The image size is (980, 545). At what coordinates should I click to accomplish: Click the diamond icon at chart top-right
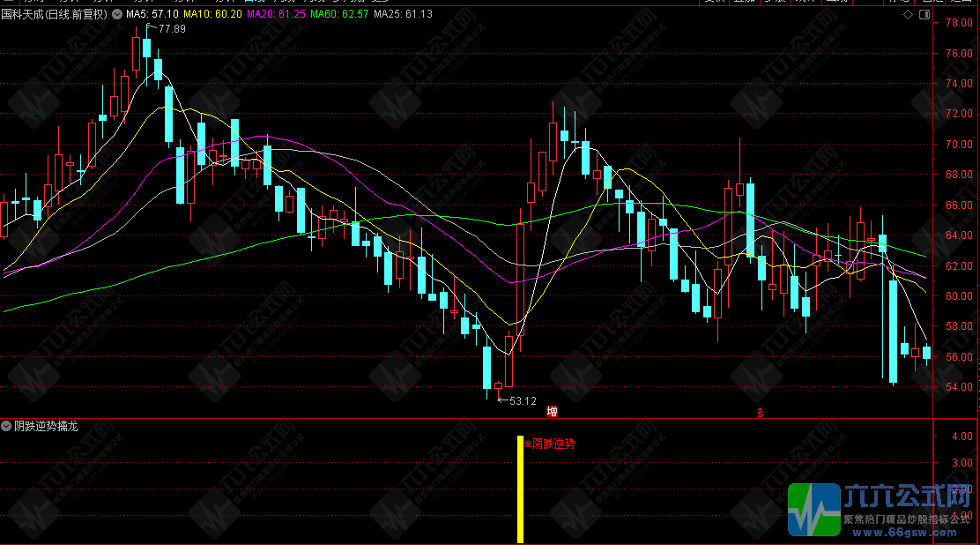pyautogui.click(x=908, y=14)
